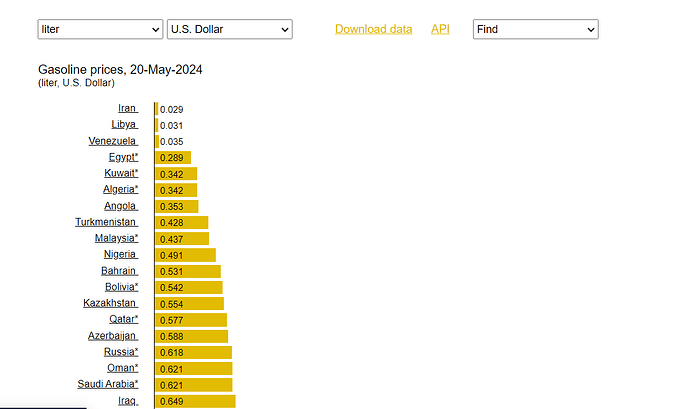Open the Kuwait country link
This screenshot has width=690, height=409.
pos(121,173)
